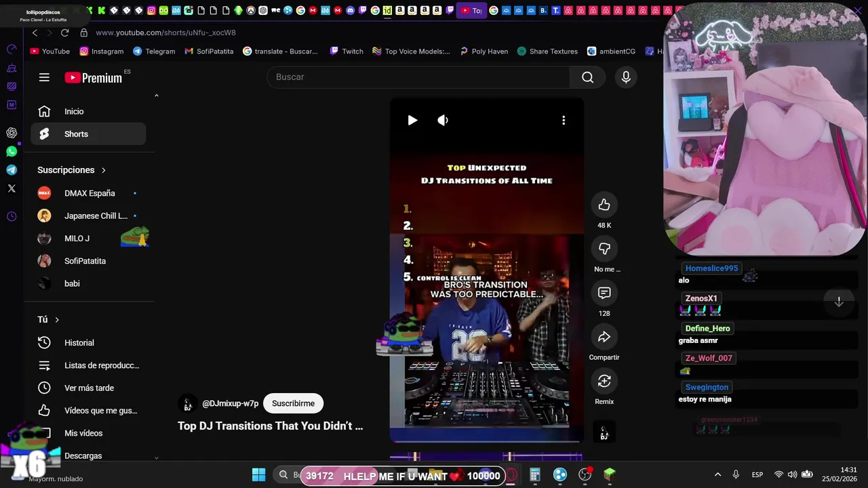Show hidden system tray icons
Screen dimensions: 868x488
pos(717,474)
